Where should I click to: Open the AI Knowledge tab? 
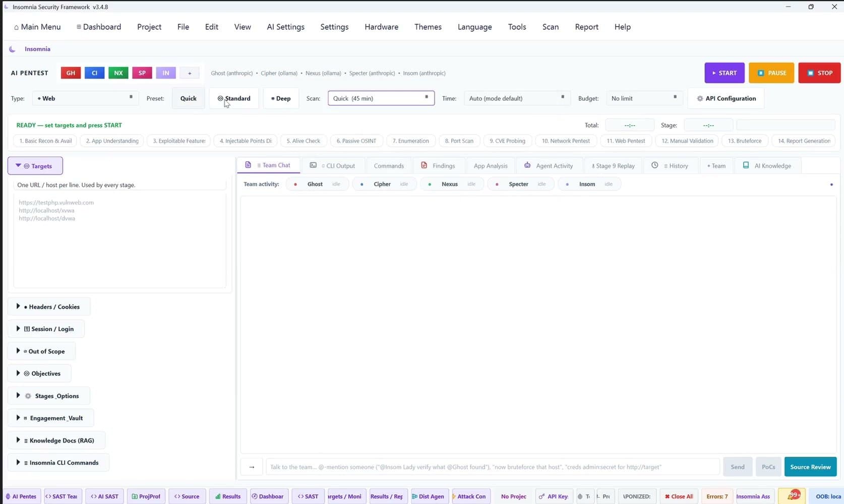pyautogui.click(x=767, y=165)
